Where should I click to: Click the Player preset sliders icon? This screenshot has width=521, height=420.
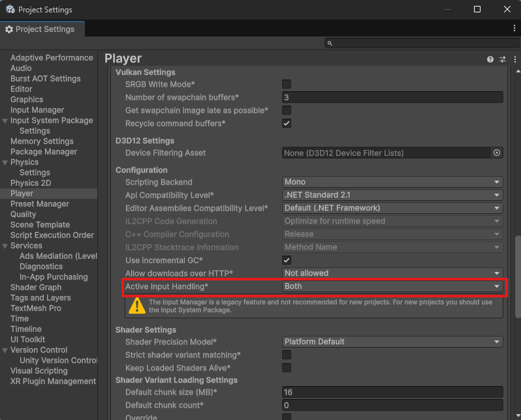point(503,59)
